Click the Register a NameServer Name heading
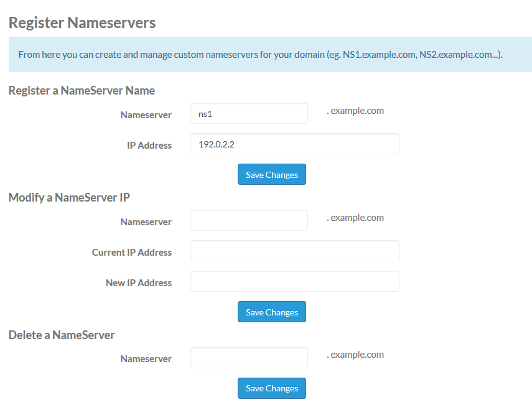Viewport: 532px width, 410px height. 82,91
